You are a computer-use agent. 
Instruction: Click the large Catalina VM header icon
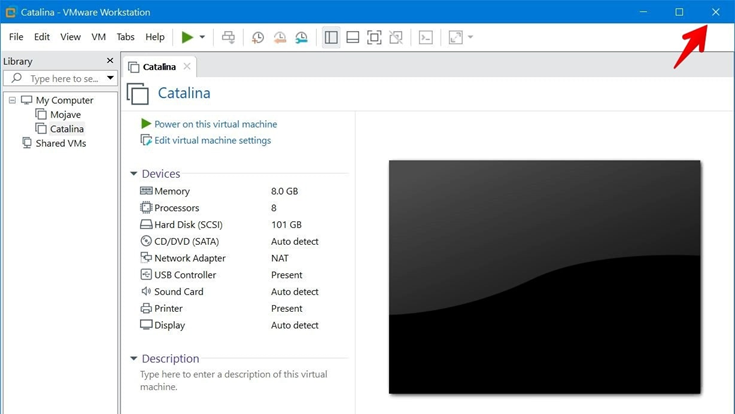(x=138, y=93)
